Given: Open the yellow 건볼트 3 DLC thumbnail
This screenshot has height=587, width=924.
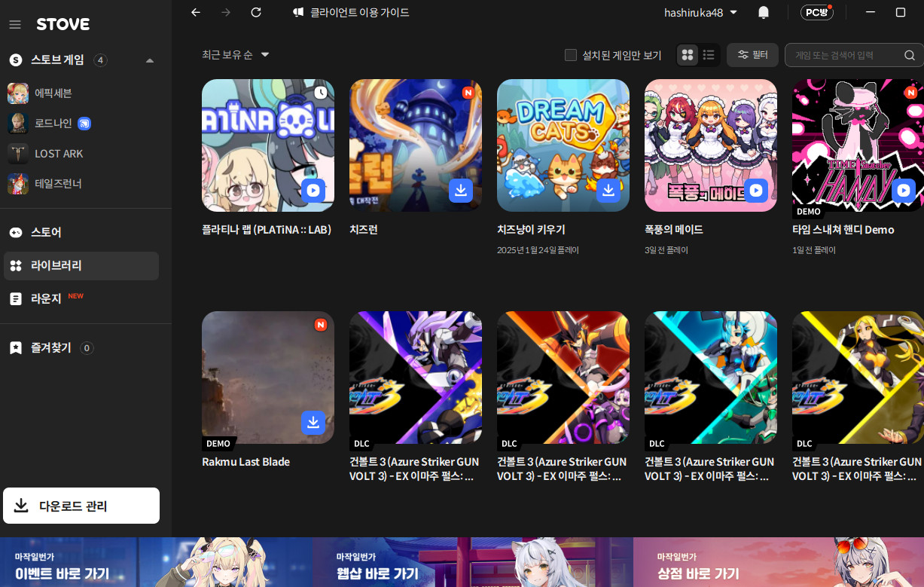Looking at the screenshot, I should point(858,378).
